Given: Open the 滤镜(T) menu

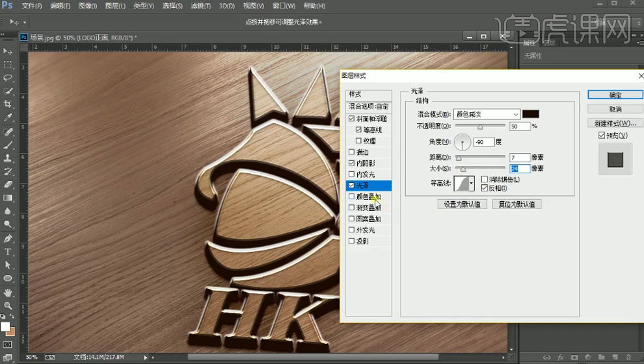Looking at the screenshot, I should point(201,6).
